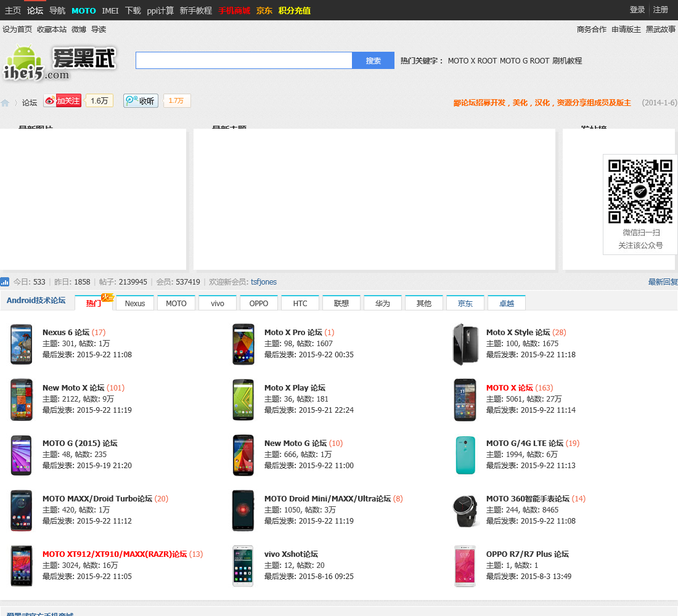Open new member tsfjones profile
The width and height of the screenshot is (678, 616).
click(264, 282)
